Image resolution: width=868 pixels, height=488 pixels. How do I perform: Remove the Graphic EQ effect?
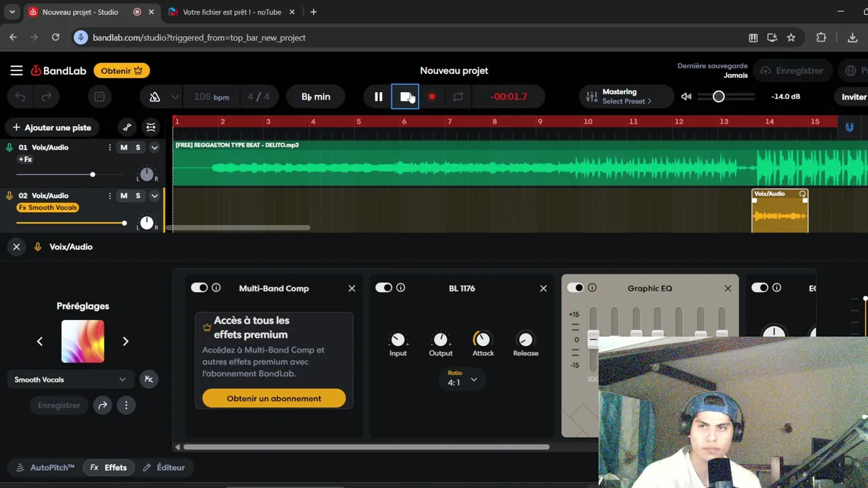tap(728, 289)
